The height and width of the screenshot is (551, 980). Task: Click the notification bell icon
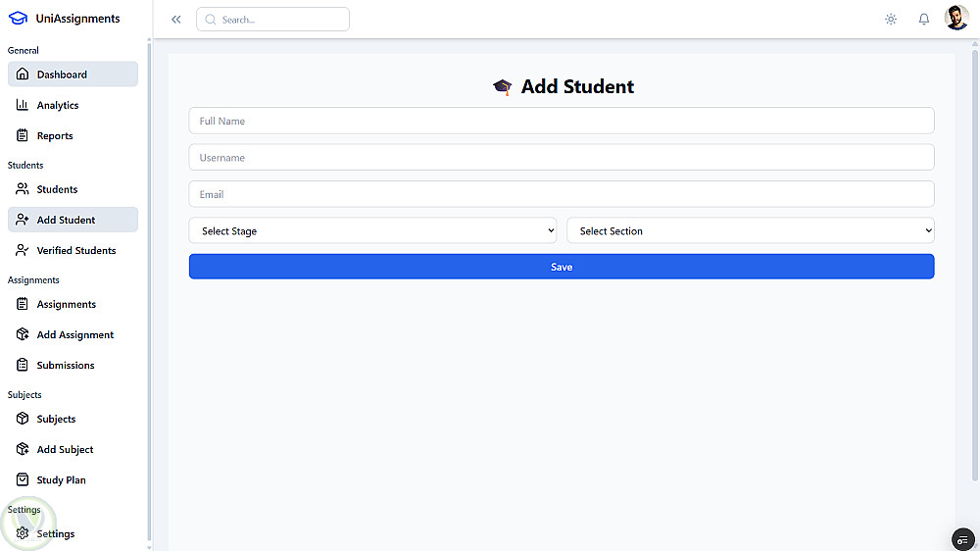coord(923,19)
